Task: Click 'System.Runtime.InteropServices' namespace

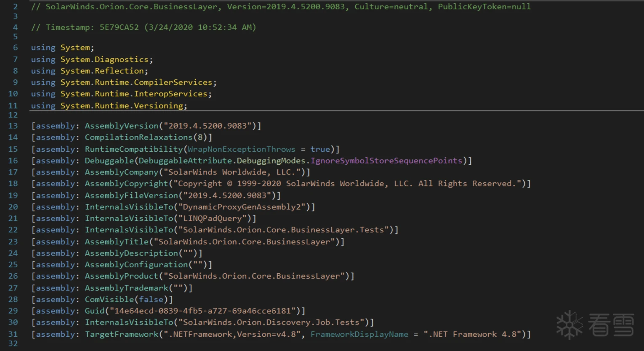Action: coord(134,94)
